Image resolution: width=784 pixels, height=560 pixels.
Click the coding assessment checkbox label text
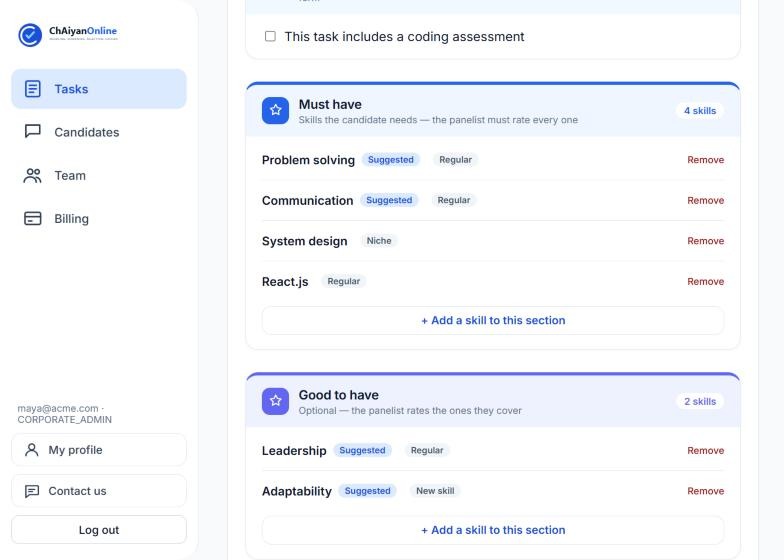pyautogui.click(x=404, y=36)
